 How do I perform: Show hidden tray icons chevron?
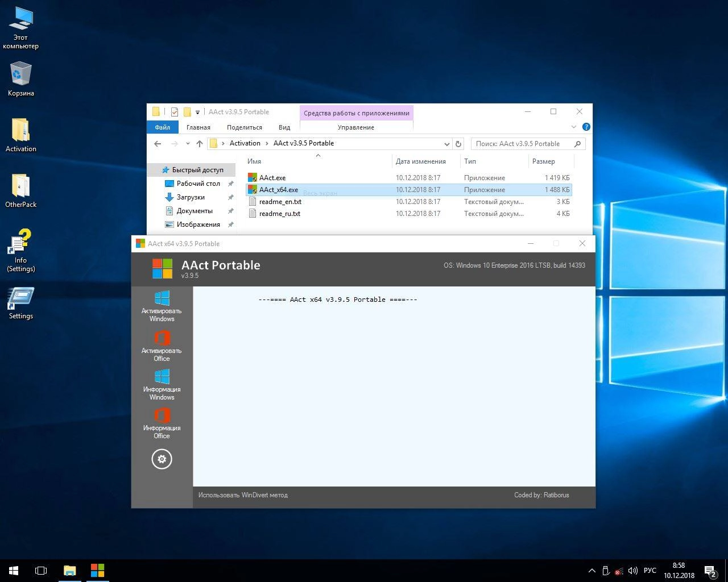(x=591, y=571)
